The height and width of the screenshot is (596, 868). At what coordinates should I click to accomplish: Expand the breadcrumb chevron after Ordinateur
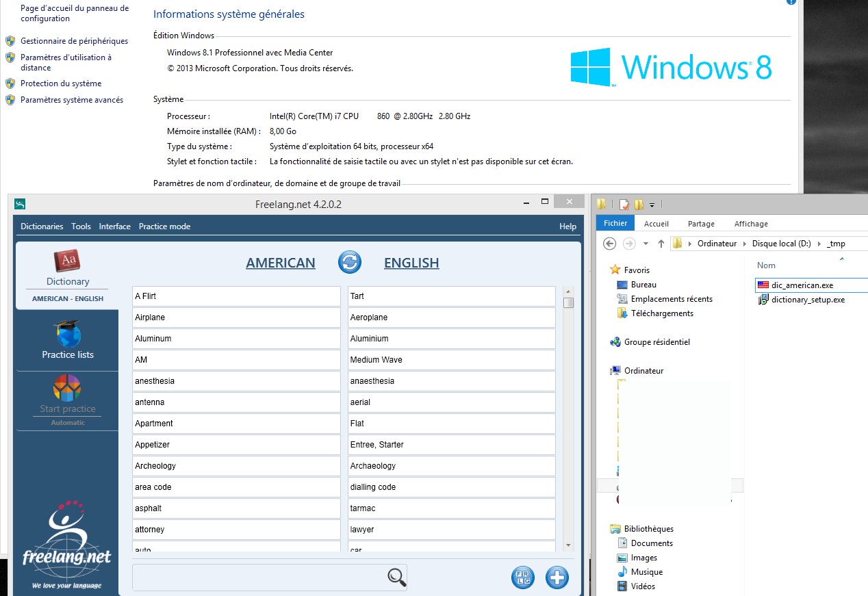(x=745, y=244)
